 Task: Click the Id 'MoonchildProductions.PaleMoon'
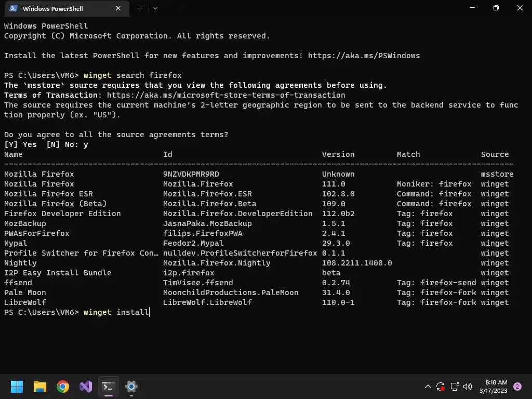pos(231,292)
